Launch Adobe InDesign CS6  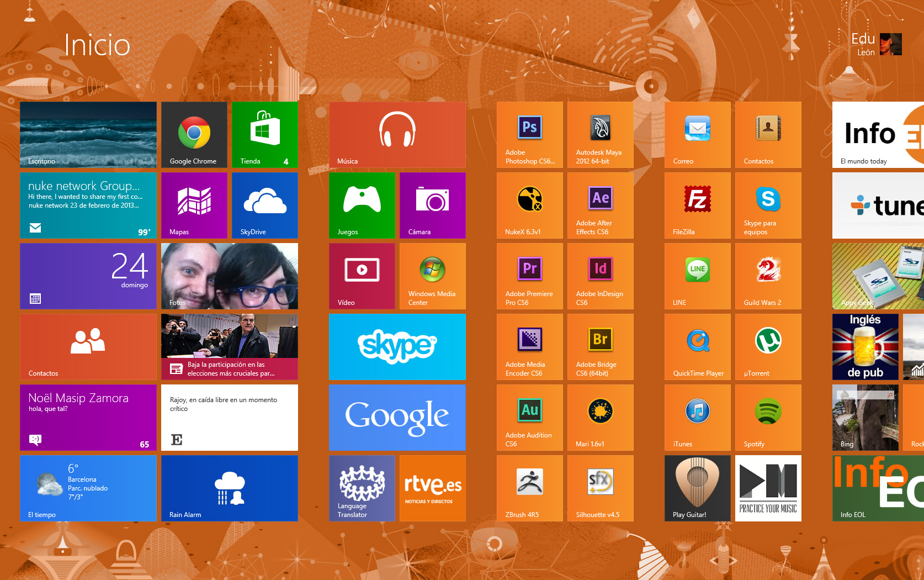(x=600, y=276)
